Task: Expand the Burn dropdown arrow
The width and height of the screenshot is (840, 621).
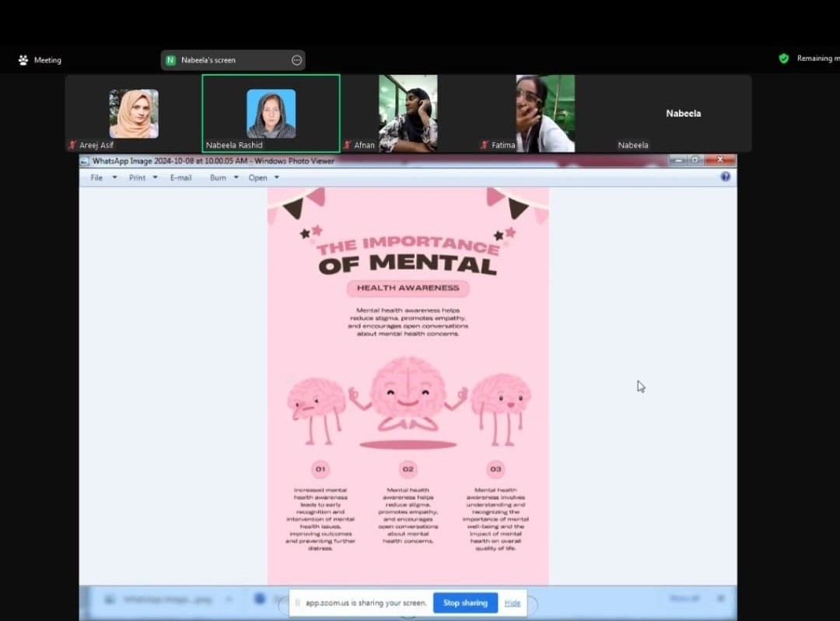Action: tap(236, 177)
